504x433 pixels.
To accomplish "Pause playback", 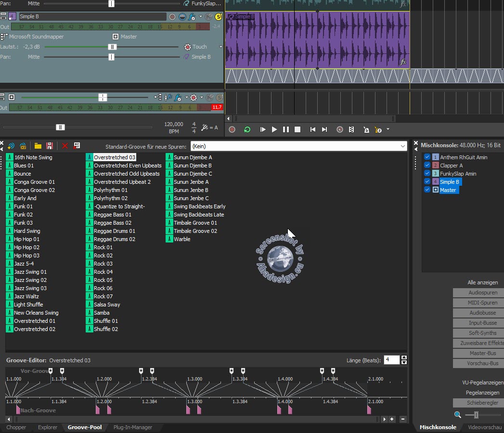I will click(286, 129).
